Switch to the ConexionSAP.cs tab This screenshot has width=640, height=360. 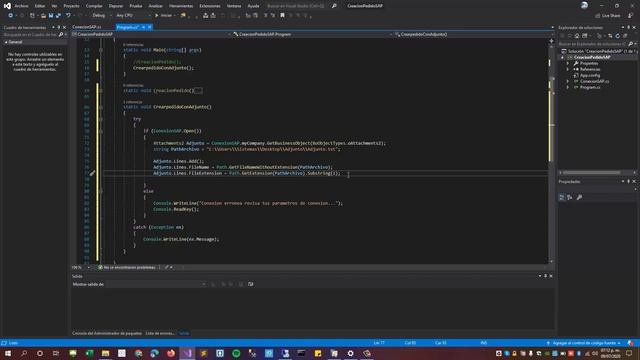tap(87, 27)
